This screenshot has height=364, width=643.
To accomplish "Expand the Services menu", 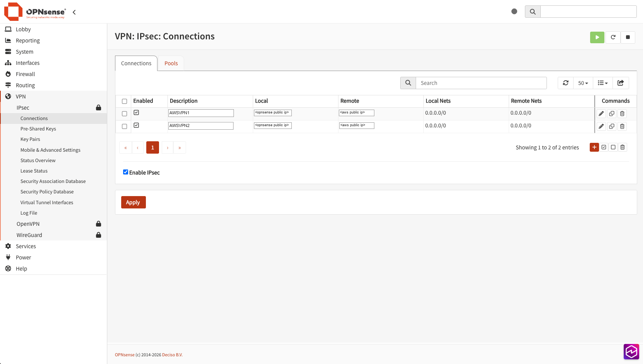I will click(x=54, y=246).
